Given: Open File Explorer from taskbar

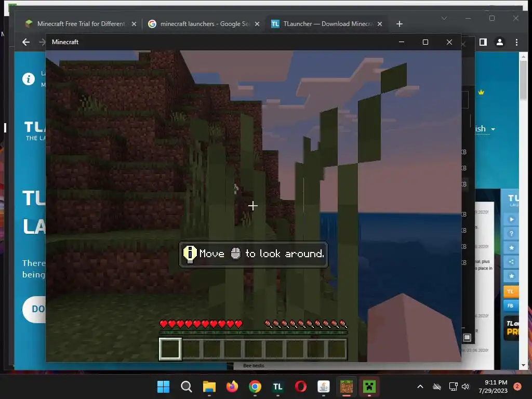Looking at the screenshot, I should pos(209,387).
